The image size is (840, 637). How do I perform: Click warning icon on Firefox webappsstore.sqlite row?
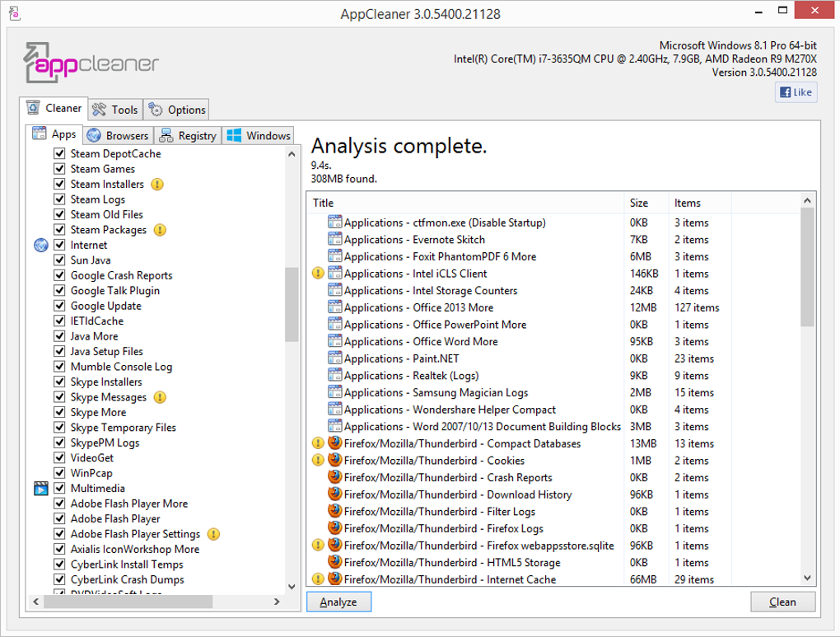tap(318, 546)
